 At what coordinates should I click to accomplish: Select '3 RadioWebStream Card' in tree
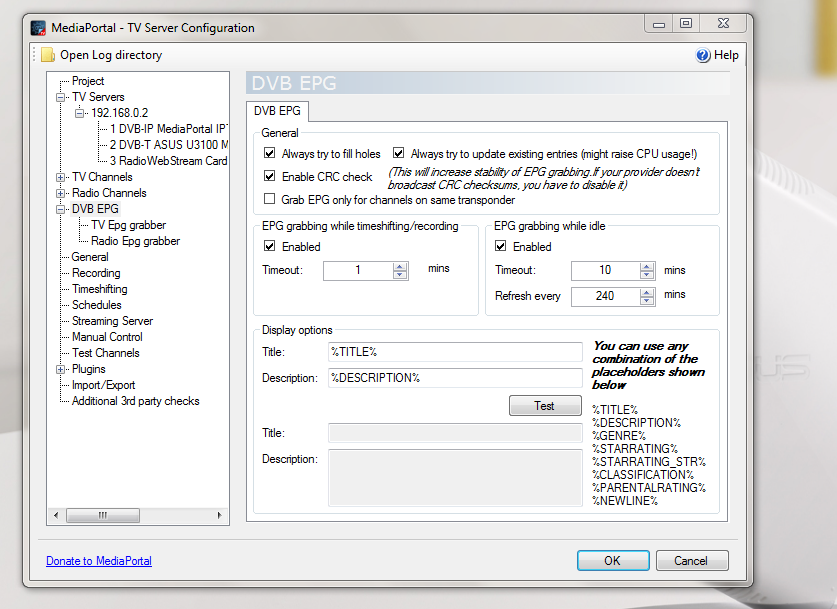(168, 161)
